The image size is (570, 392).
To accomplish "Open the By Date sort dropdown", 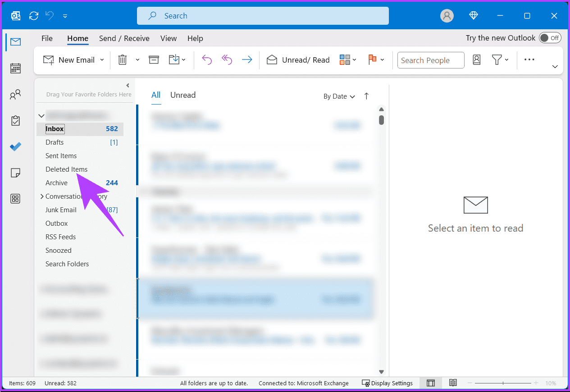I will 339,96.
